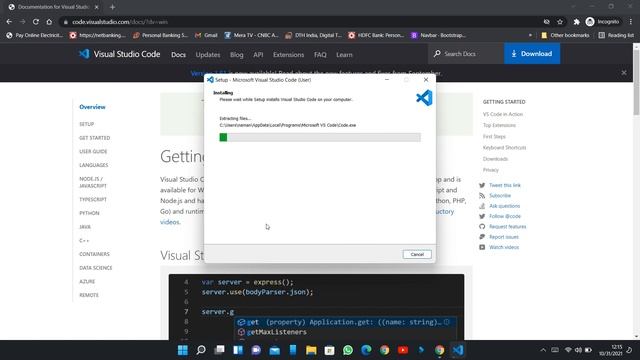Open the FAQ menu item
The height and width of the screenshot is (360, 640).
point(320,54)
